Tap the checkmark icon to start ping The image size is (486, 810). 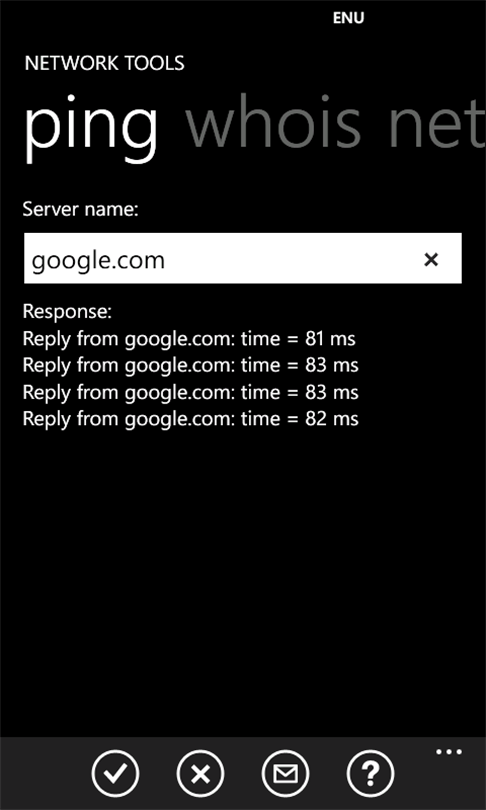[x=115, y=773]
